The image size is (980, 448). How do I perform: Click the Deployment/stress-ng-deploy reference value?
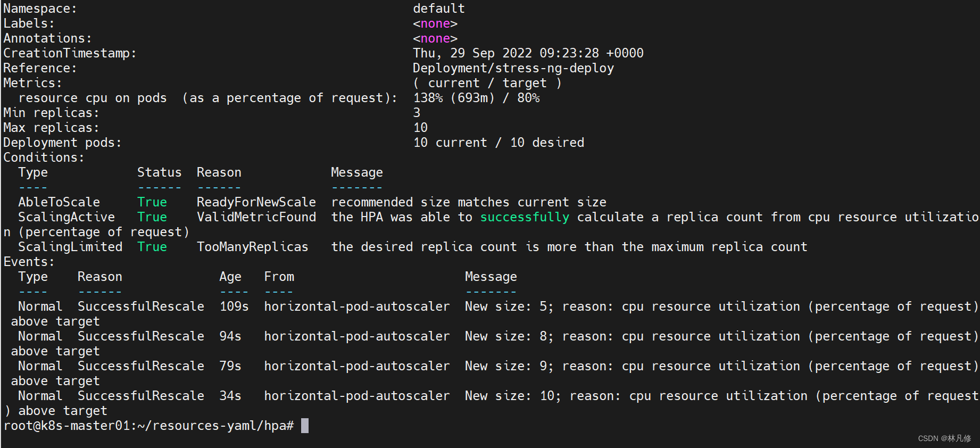[x=513, y=68]
